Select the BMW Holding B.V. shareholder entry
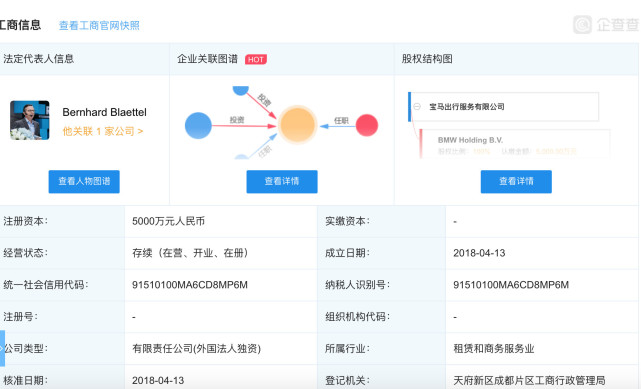This screenshot has height=389, width=641. [x=515, y=144]
